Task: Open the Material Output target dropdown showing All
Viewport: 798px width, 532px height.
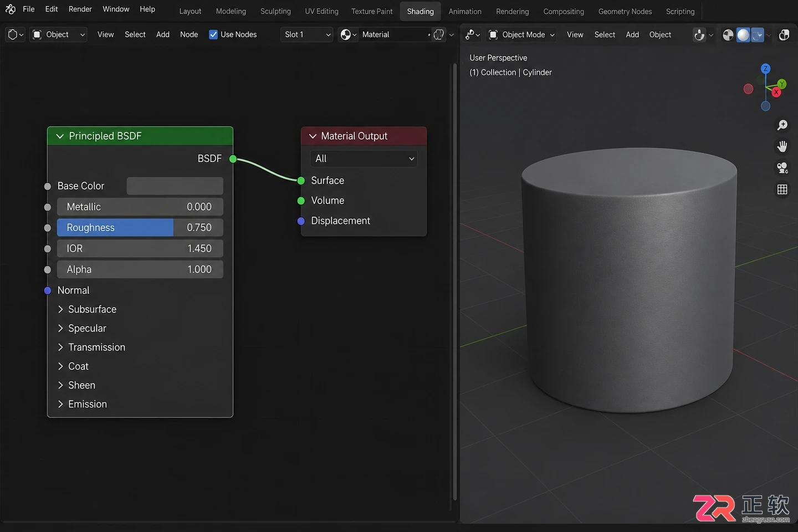Action: tap(364, 158)
